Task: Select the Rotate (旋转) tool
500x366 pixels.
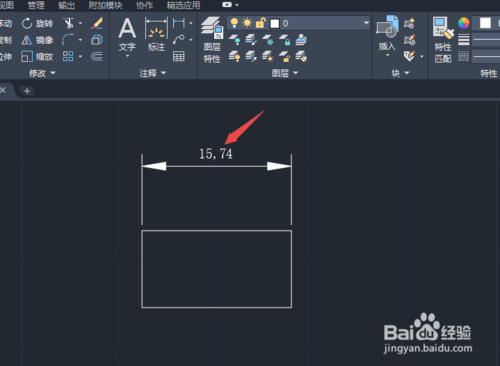Action: click(37, 23)
